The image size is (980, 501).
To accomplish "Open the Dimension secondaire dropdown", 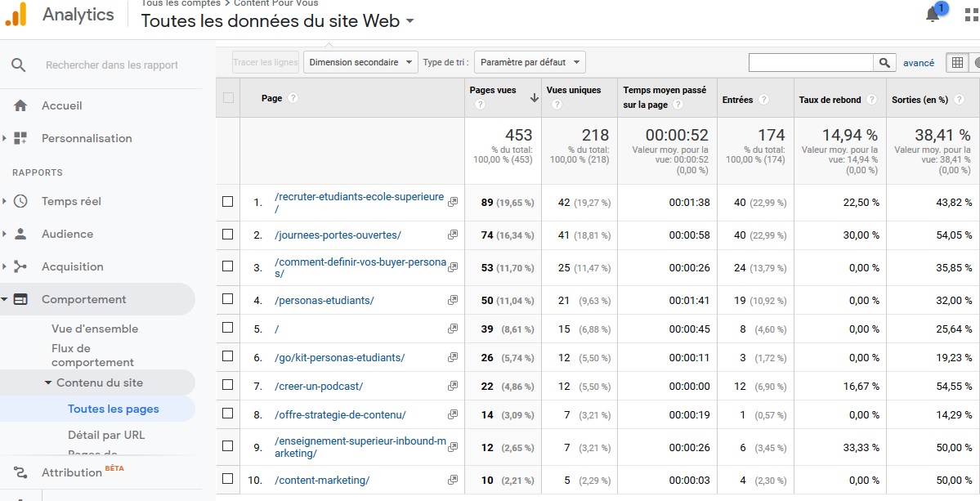I will 360,62.
